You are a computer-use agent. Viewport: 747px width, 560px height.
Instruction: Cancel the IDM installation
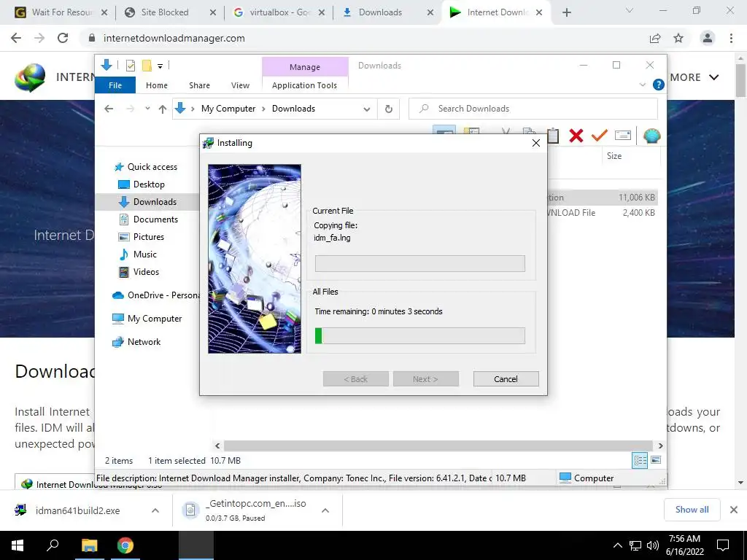[x=506, y=379]
